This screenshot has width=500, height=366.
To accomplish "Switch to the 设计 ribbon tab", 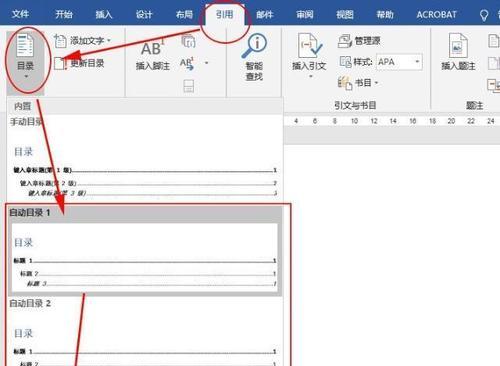I will tap(144, 14).
